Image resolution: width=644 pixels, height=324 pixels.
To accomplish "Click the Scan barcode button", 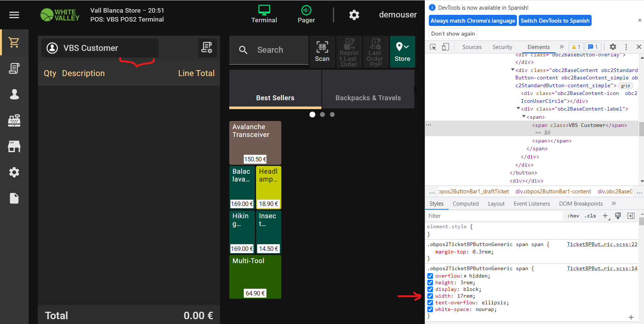I will [322, 52].
